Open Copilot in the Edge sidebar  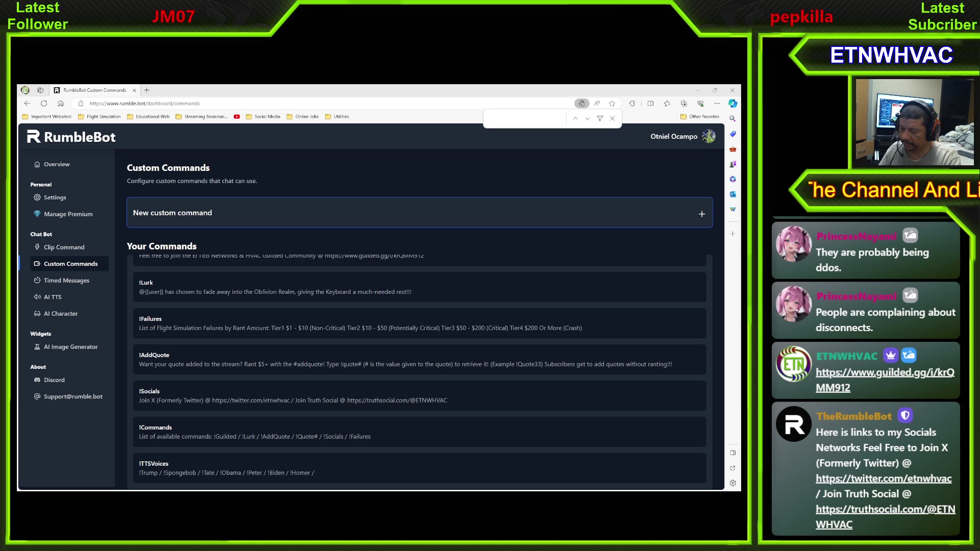click(x=733, y=104)
